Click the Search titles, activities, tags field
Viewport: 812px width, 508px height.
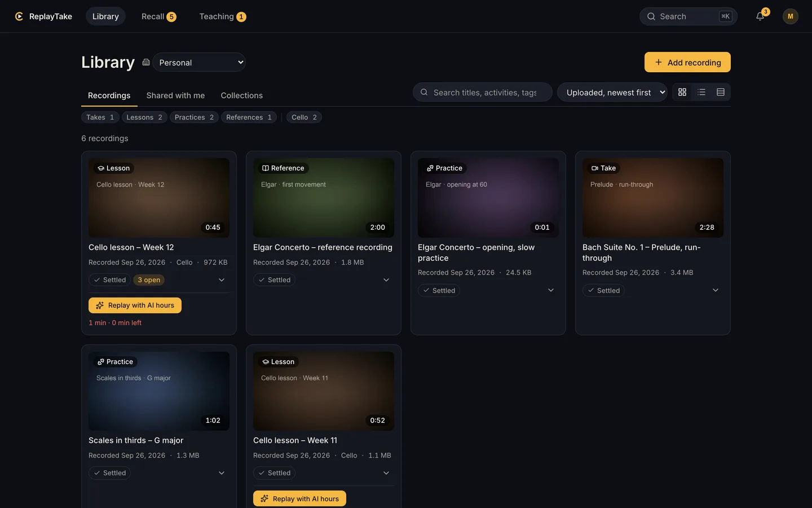[483, 92]
